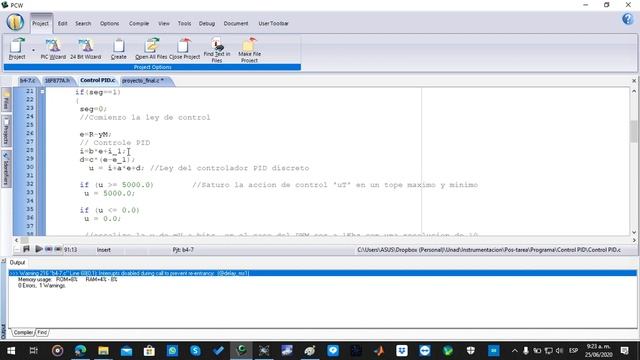Viewport: 640px width, 360px height.
Task: Select the Compiler tab at bottom
Action: pyautogui.click(x=23, y=333)
